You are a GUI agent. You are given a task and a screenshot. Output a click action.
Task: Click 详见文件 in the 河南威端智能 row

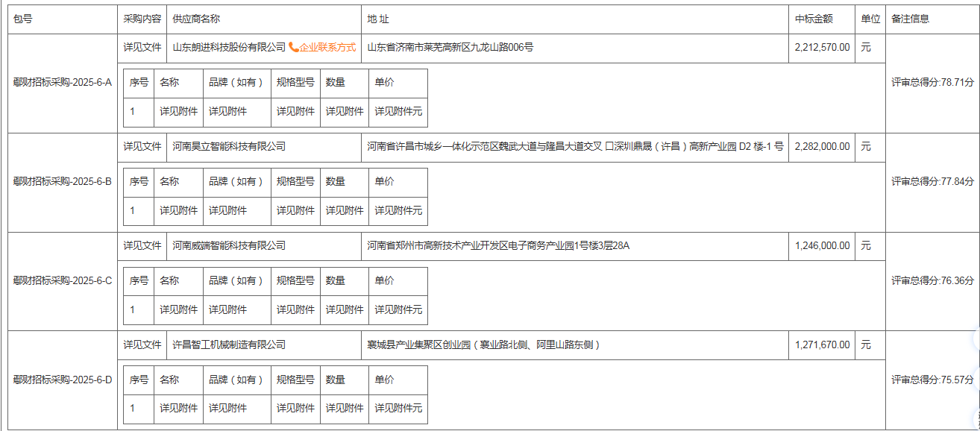coord(142,245)
